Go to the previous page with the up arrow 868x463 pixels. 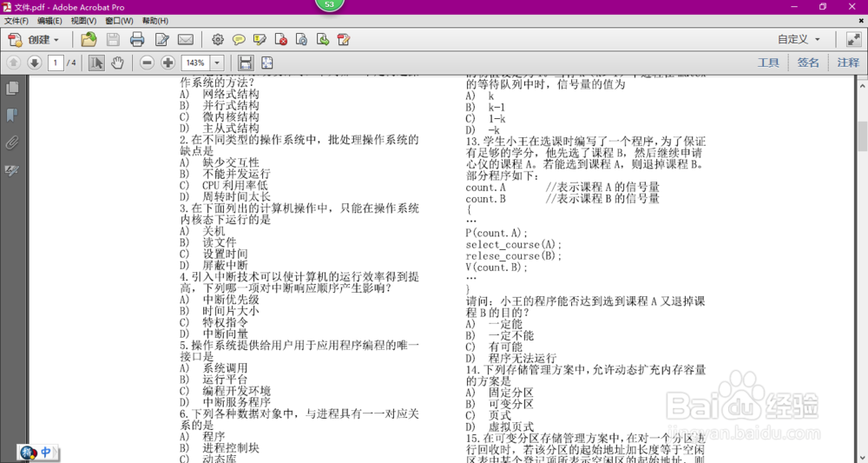click(13, 63)
